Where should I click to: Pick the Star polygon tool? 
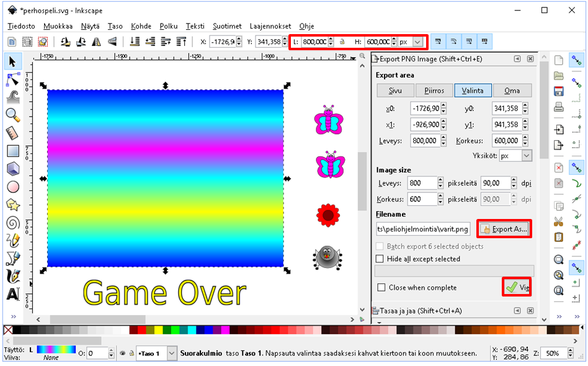[x=12, y=205]
